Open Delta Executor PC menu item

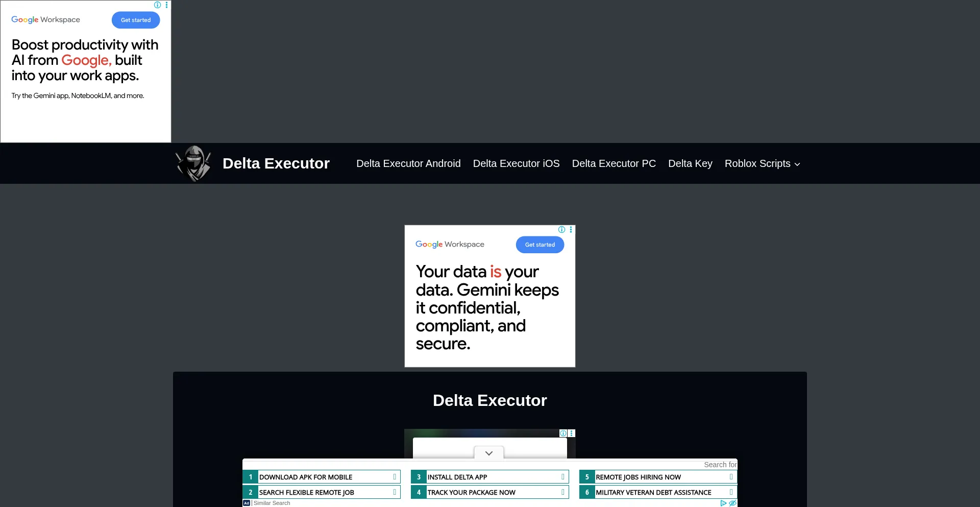click(x=614, y=163)
